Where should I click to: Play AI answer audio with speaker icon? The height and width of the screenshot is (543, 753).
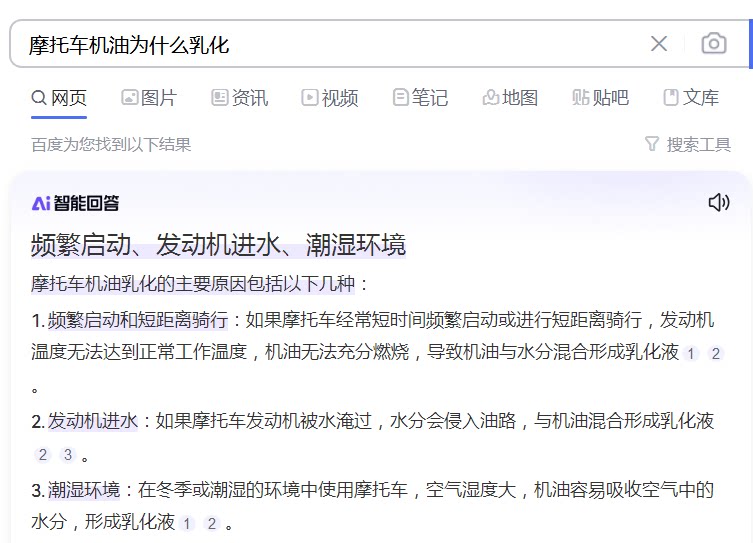[718, 203]
